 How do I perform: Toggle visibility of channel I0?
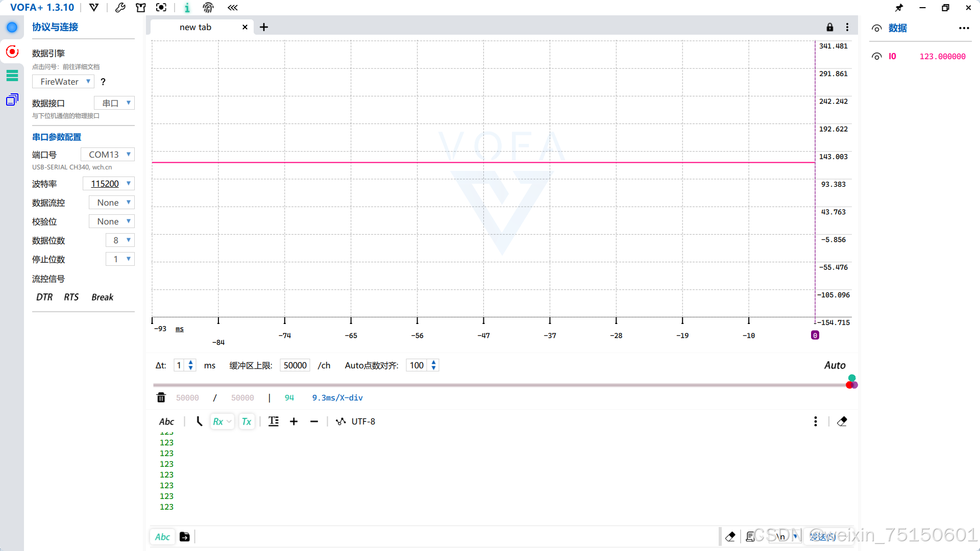876,57
